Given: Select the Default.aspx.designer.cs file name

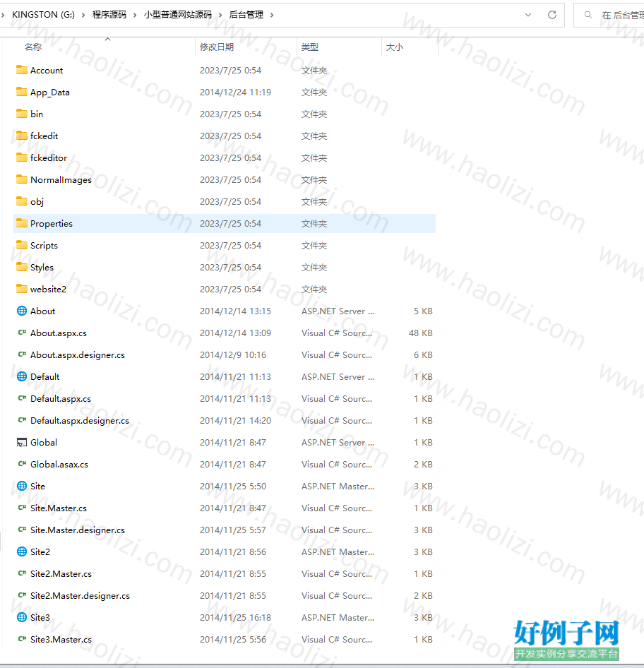Looking at the screenshot, I should click(80, 420).
